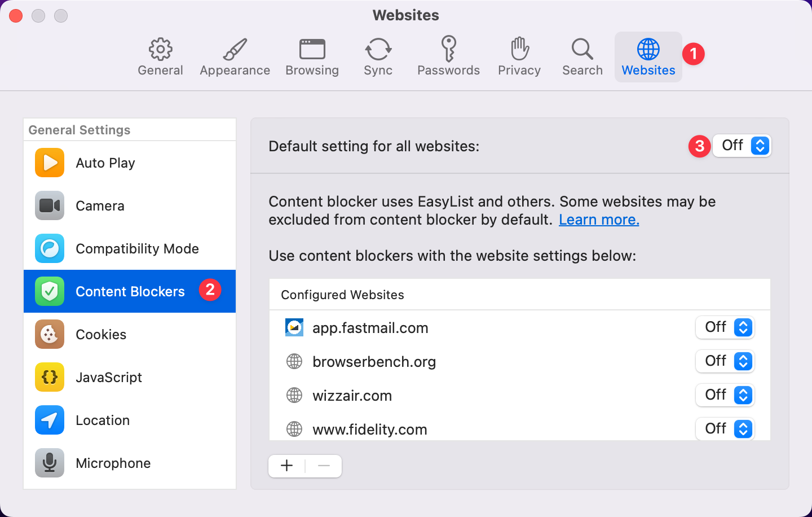Open the General preferences pane
Screen dimensions: 812x517
click(160, 56)
